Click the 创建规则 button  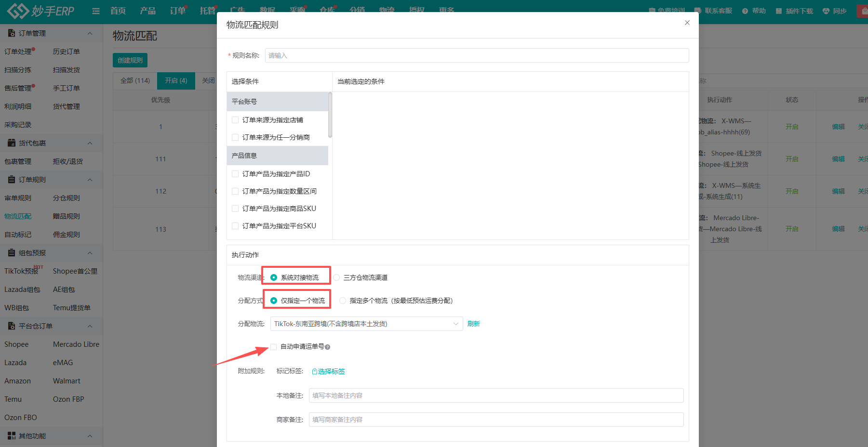pos(130,60)
